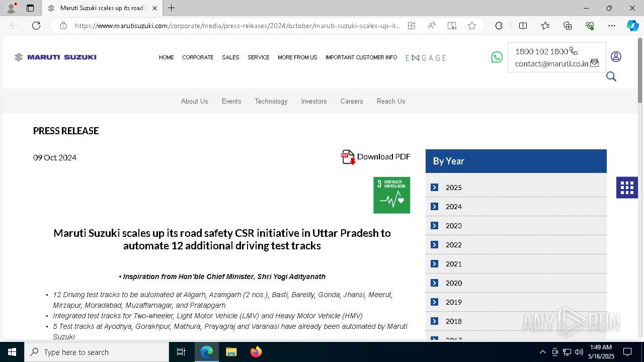Click the WhatsApp icon in header
The width and height of the screenshot is (644, 362).
click(x=497, y=57)
